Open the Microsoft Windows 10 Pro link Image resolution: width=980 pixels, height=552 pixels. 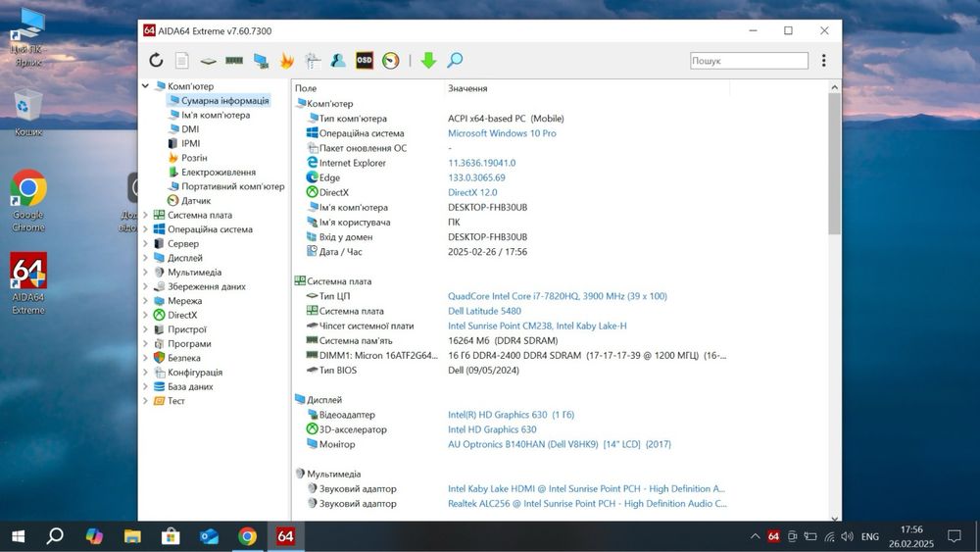tap(502, 133)
